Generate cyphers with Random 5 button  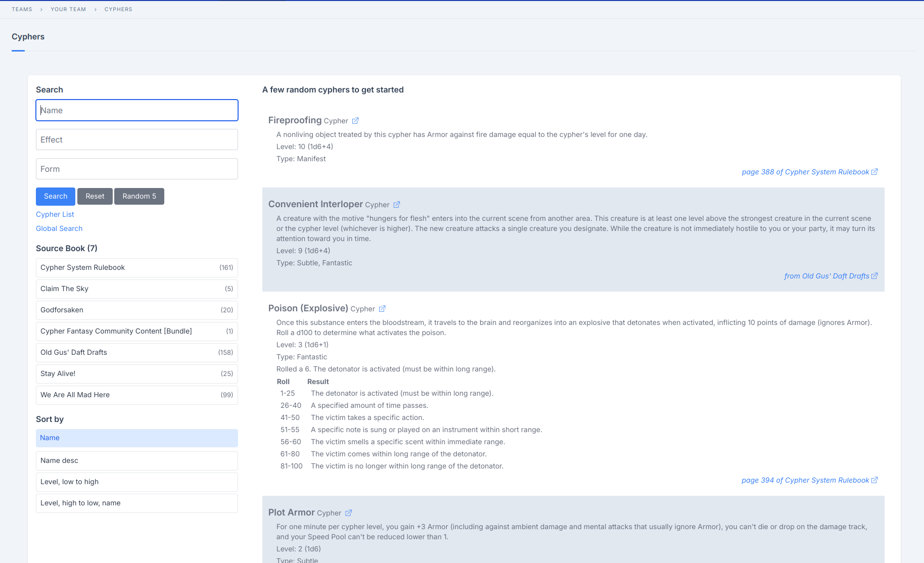[139, 197]
